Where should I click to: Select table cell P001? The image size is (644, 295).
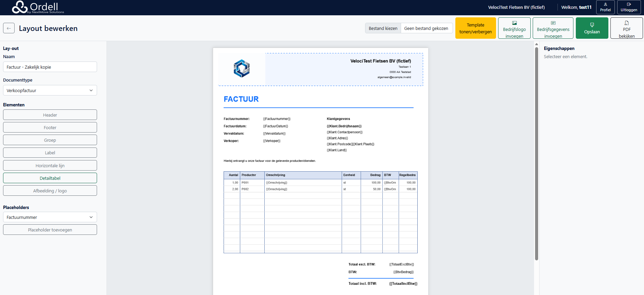pos(252,183)
